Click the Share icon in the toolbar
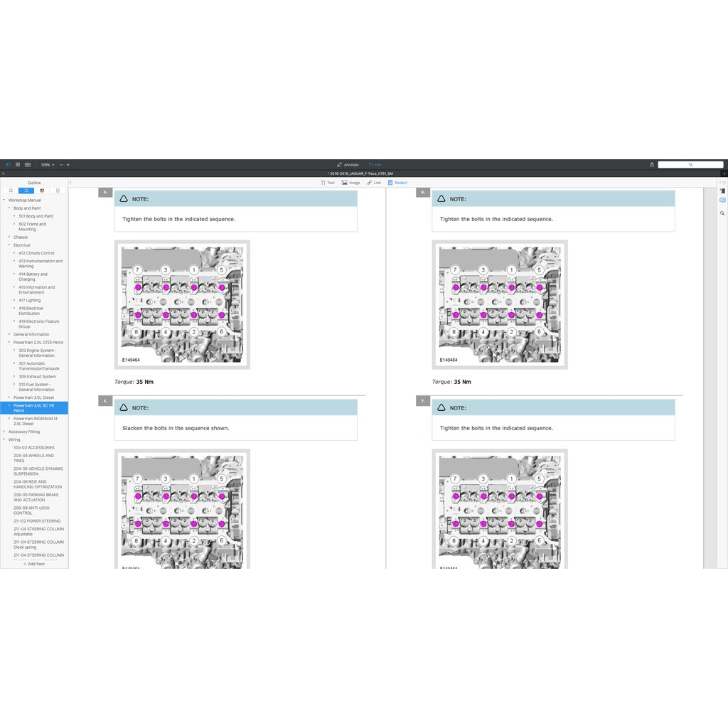Image resolution: width=728 pixels, height=728 pixels. 652,164
